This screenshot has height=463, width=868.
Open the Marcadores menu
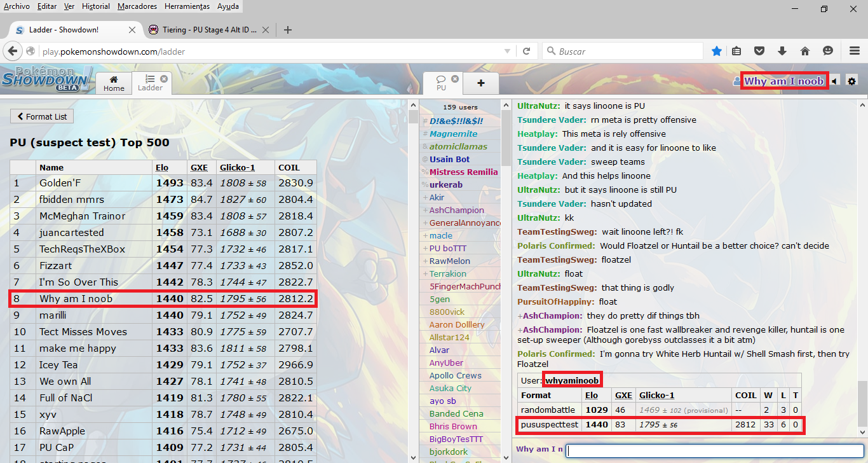(x=137, y=6)
